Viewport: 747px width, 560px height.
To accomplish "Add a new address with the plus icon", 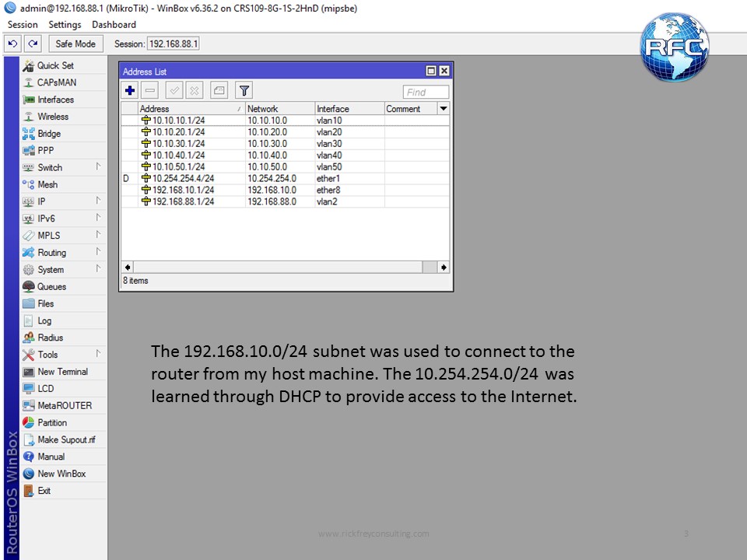I will (x=130, y=90).
